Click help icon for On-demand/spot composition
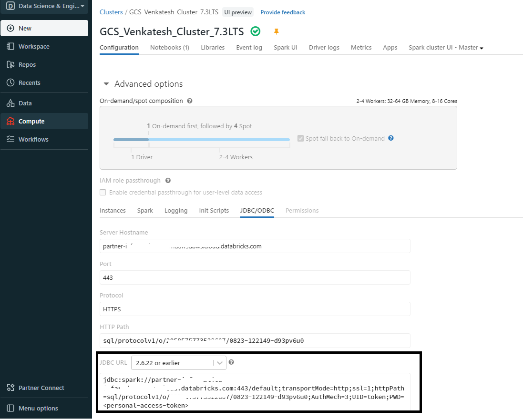The width and height of the screenshot is (523, 420). [x=189, y=101]
